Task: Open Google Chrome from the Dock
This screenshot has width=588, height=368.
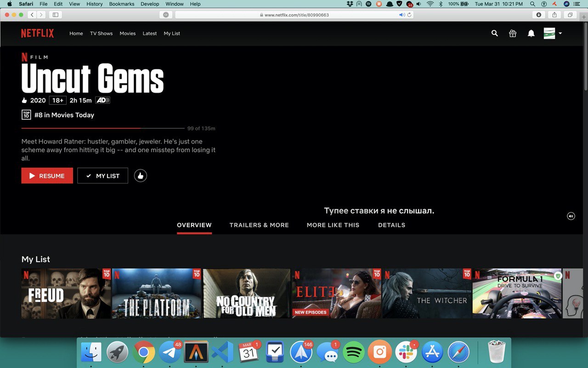Action: pos(144,353)
